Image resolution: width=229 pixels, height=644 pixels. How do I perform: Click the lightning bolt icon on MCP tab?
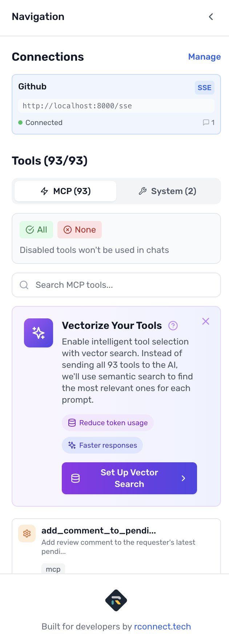[45, 191]
